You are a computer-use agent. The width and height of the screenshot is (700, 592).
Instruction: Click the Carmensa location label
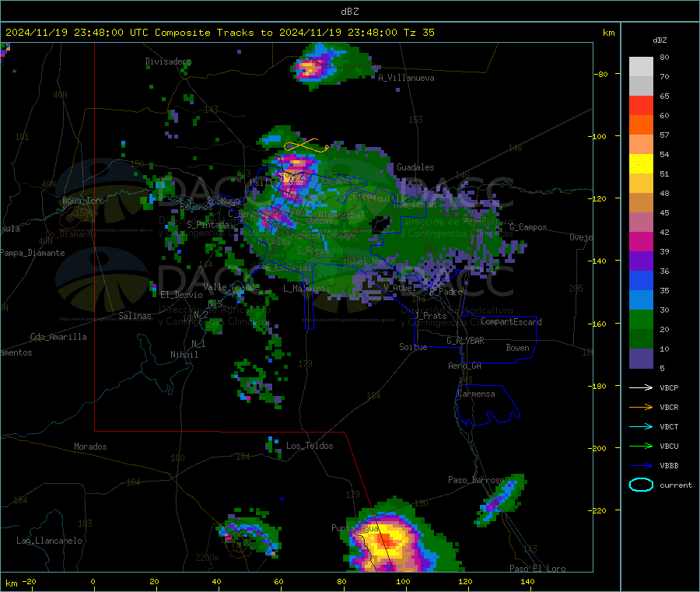476,394
